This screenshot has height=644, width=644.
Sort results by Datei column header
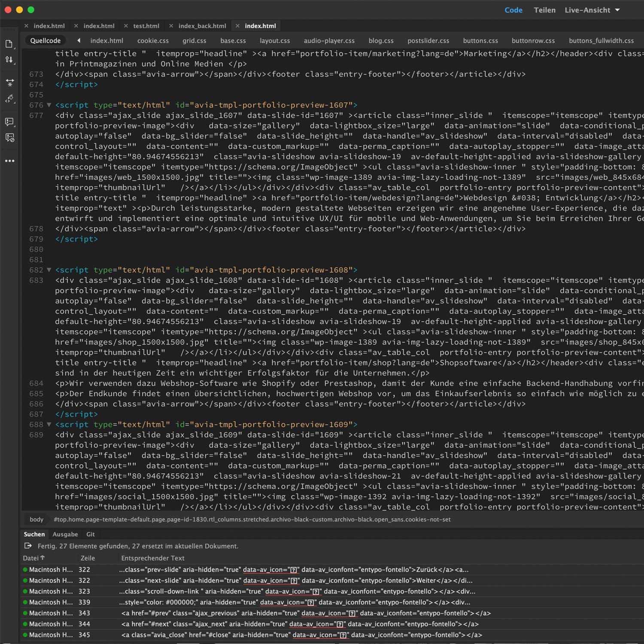[34, 558]
